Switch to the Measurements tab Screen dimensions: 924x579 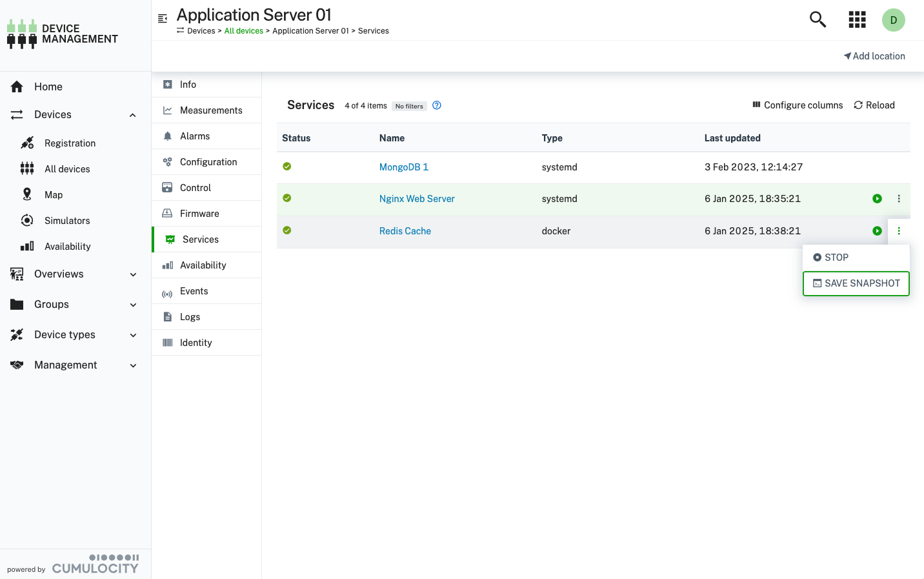click(x=210, y=110)
